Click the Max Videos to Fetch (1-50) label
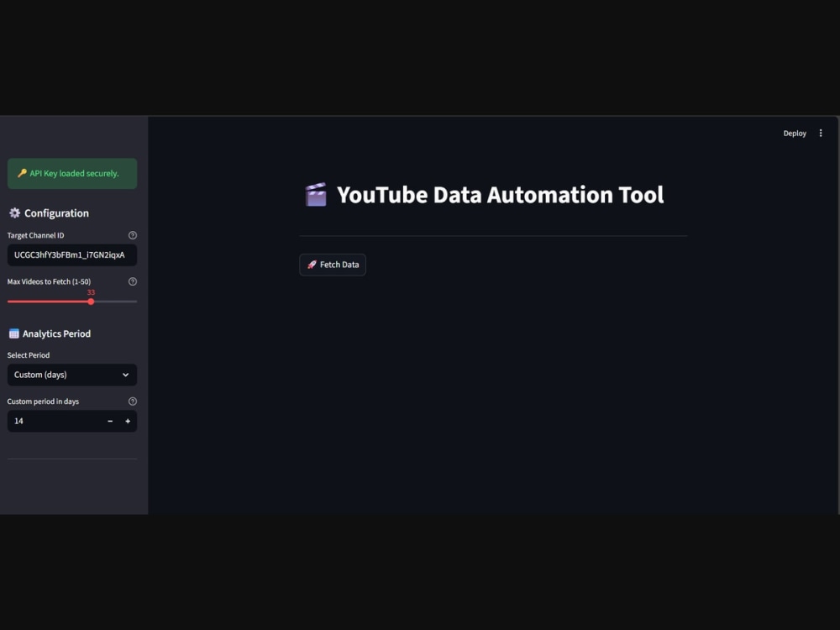The width and height of the screenshot is (840, 630). (x=49, y=281)
